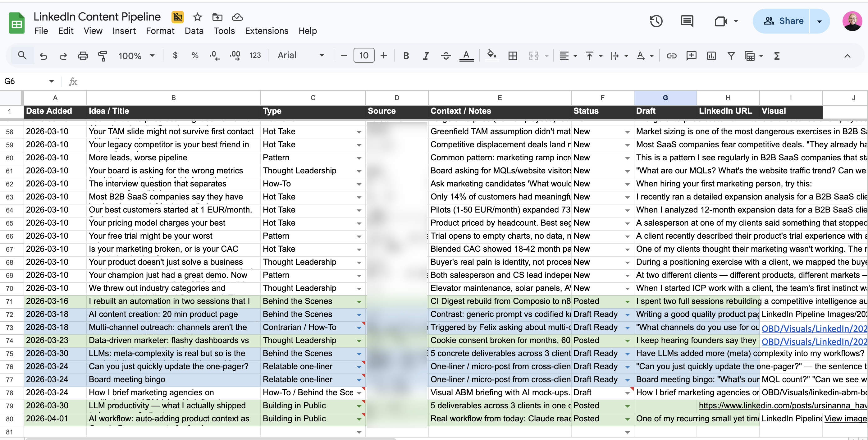This screenshot has height=440, width=868.
Task: Expand the font selection dropdown
Action: coord(321,56)
